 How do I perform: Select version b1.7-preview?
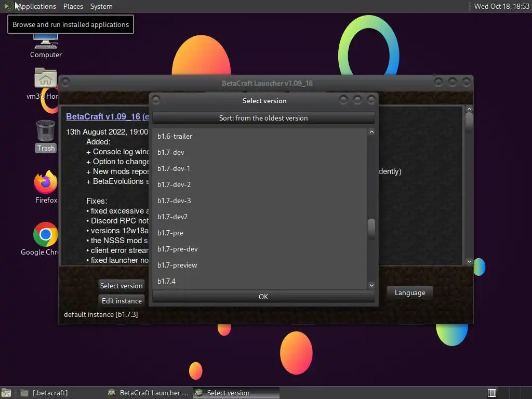260,265
